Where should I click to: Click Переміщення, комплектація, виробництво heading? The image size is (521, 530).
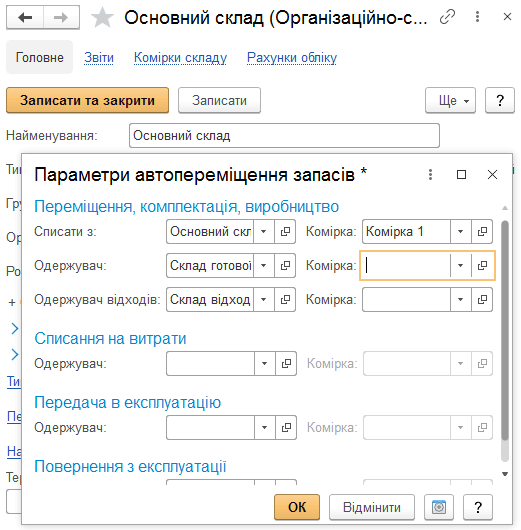186,206
